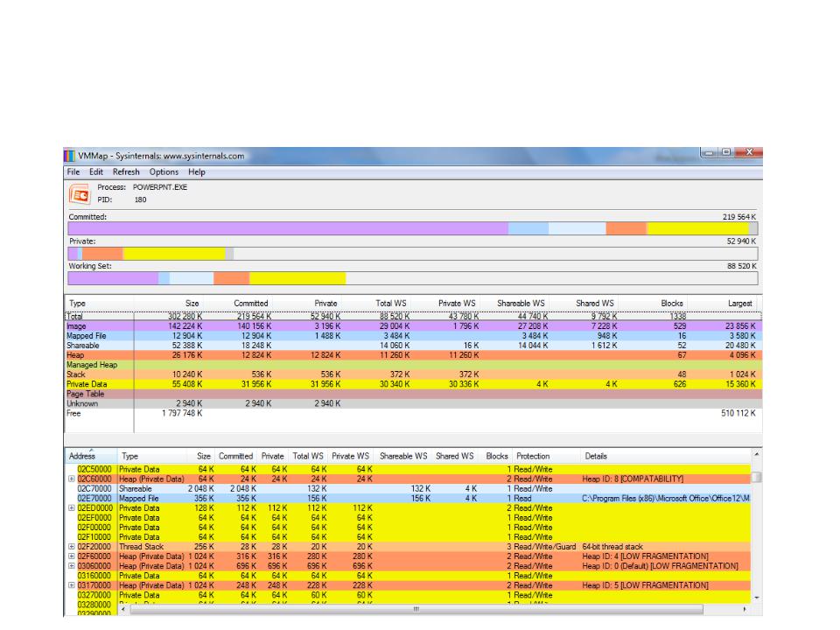Sort summary by Largest column header
The image size is (840, 630).
click(722, 304)
